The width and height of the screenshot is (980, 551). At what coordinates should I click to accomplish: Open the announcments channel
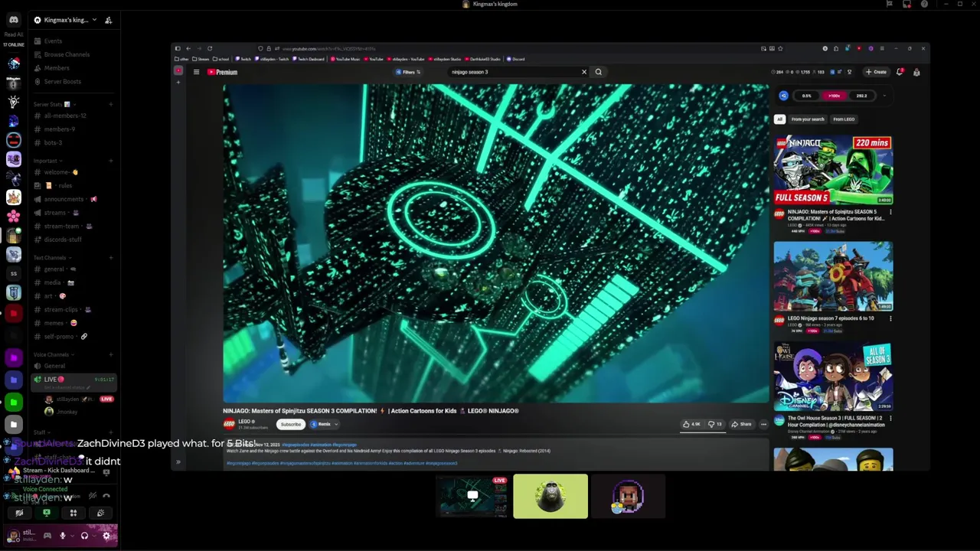[64, 199]
